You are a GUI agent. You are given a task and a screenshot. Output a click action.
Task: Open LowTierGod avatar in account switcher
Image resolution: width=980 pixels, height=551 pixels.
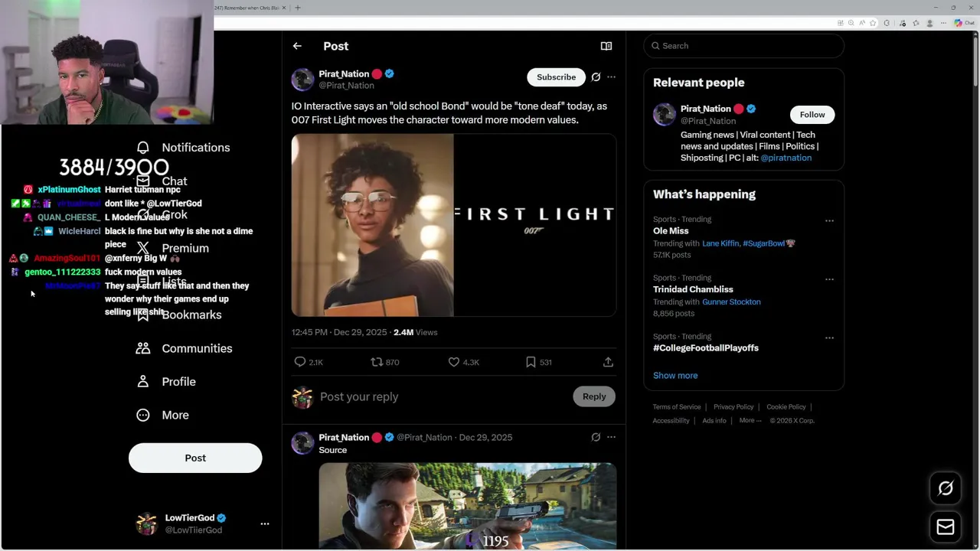[x=146, y=523]
